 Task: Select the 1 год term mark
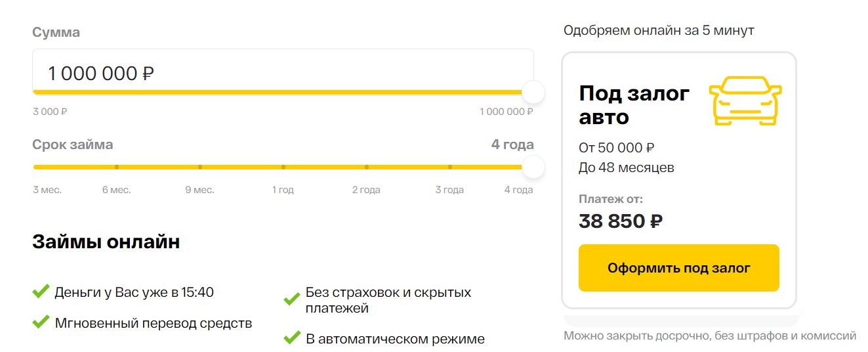pyautogui.click(x=283, y=167)
